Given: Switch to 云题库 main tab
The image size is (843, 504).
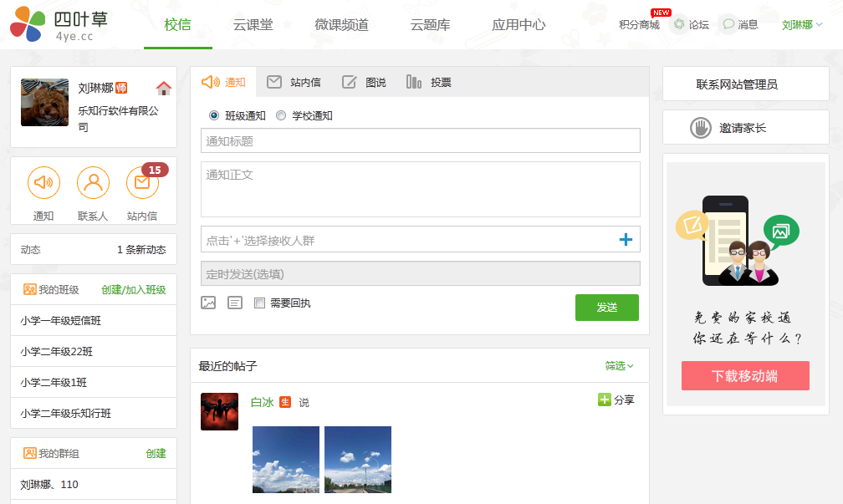Looking at the screenshot, I should (x=431, y=25).
